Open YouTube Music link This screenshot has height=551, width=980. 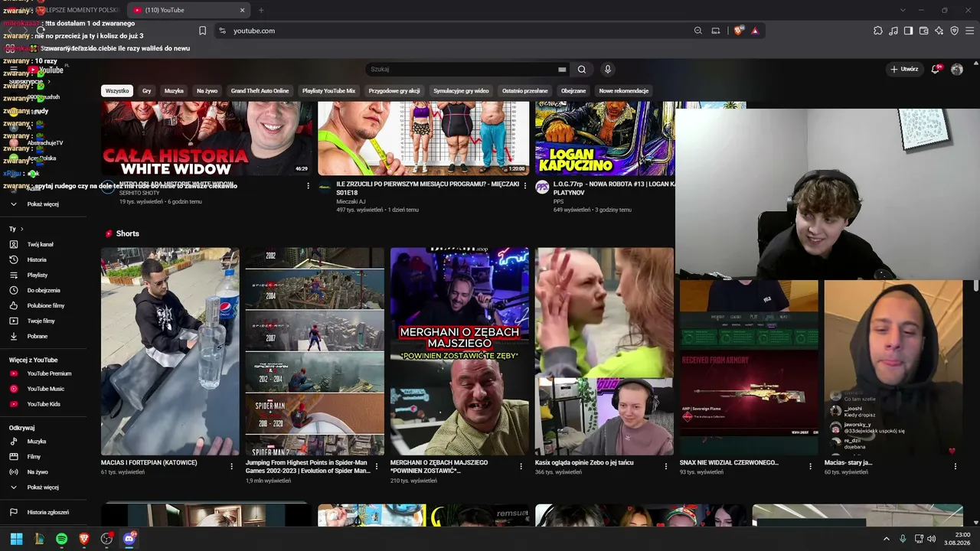(43, 390)
